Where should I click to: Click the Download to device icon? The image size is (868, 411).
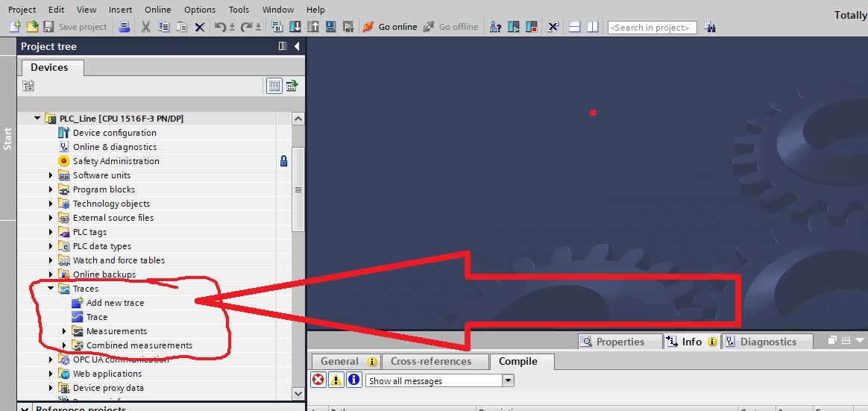pyautogui.click(x=295, y=27)
